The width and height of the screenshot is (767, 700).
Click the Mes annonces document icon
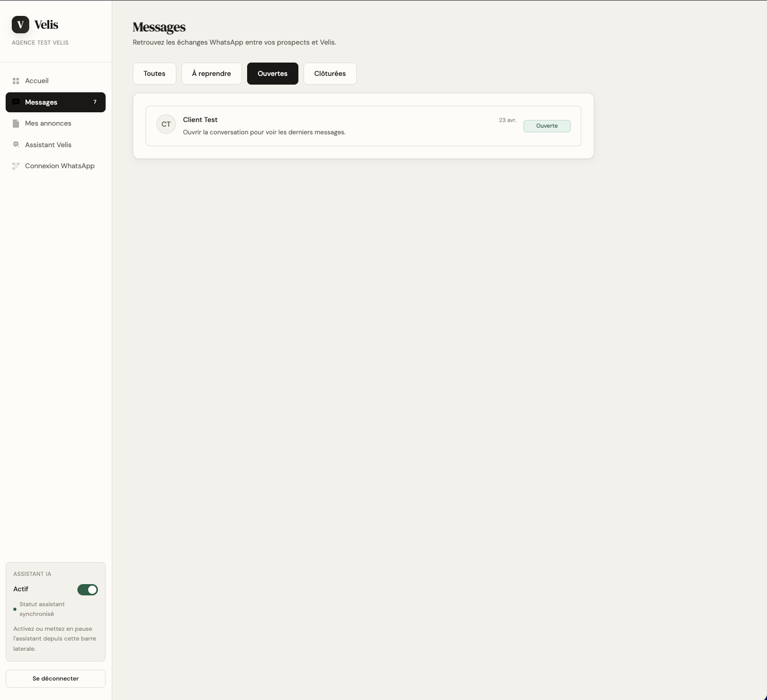click(x=16, y=124)
